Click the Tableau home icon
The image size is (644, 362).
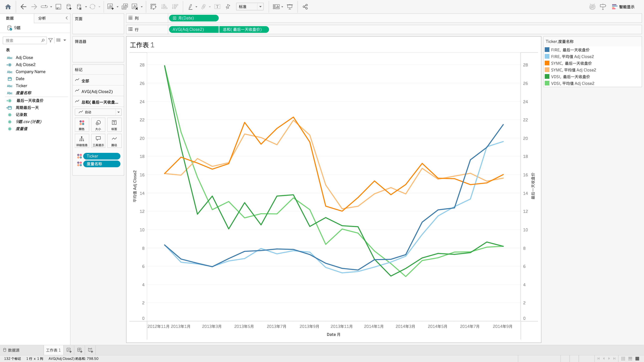tap(8, 7)
